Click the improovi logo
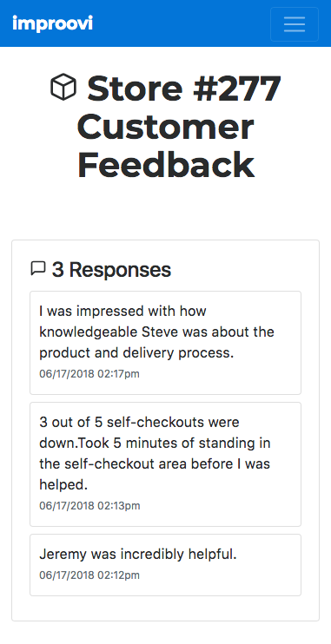 click(53, 23)
